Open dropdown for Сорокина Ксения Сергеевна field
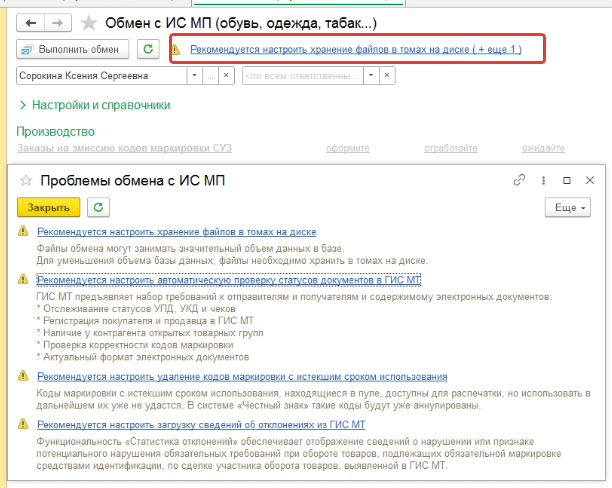The width and height of the screenshot is (612, 488). click(193, 76)
